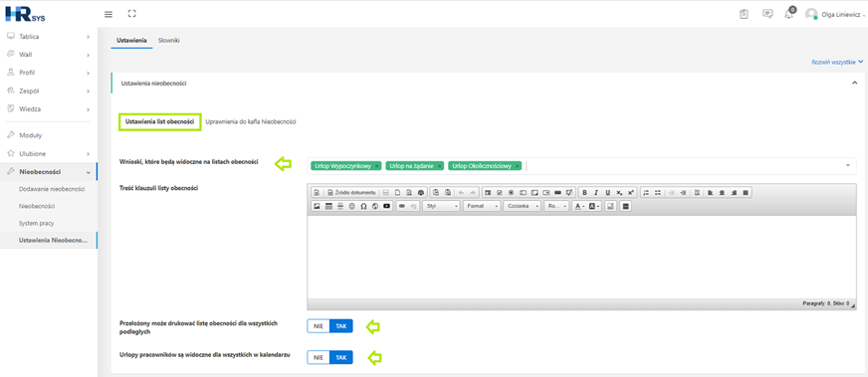This screenshot has width=868, height=377.
Task: Click the new page icon in editor
Action: [397, 192]
